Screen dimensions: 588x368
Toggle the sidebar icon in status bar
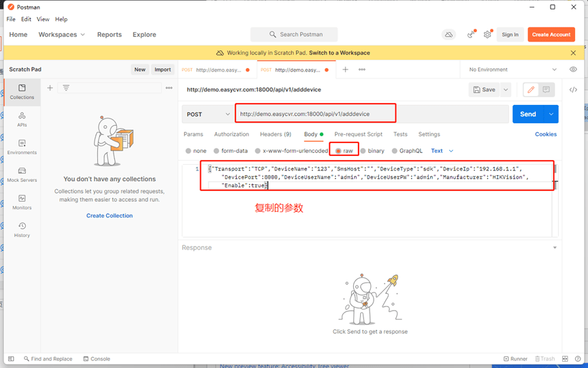point(11,359)
